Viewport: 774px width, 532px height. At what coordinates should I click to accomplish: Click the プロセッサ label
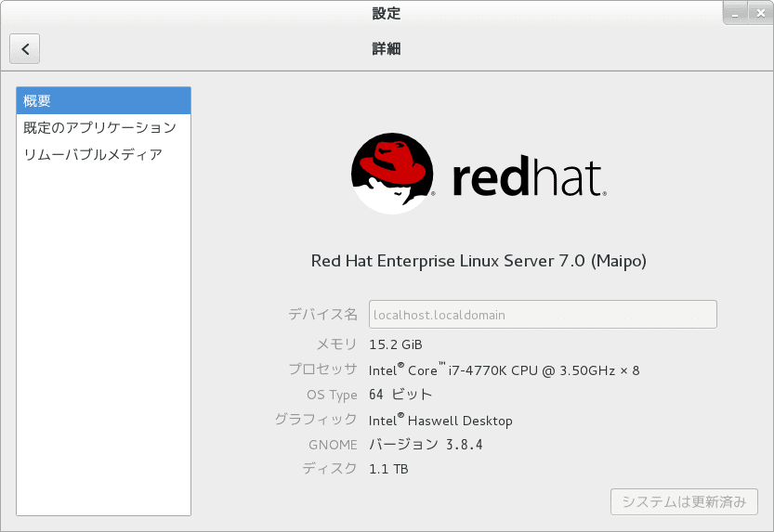pyautogui.click(x=322, y=369)
